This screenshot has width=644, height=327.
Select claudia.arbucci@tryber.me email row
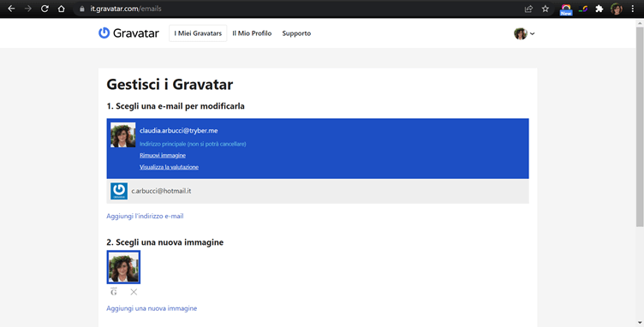pos(318,149)
